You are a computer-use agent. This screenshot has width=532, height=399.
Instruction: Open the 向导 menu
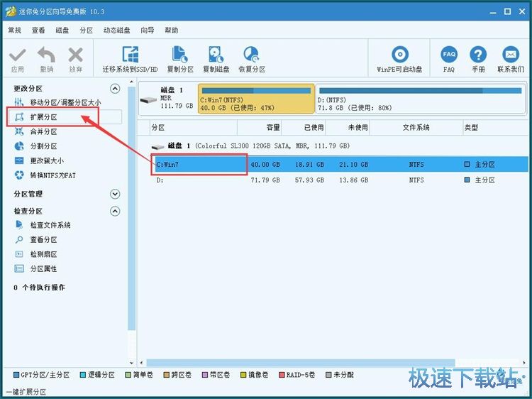tap(147, 31)
